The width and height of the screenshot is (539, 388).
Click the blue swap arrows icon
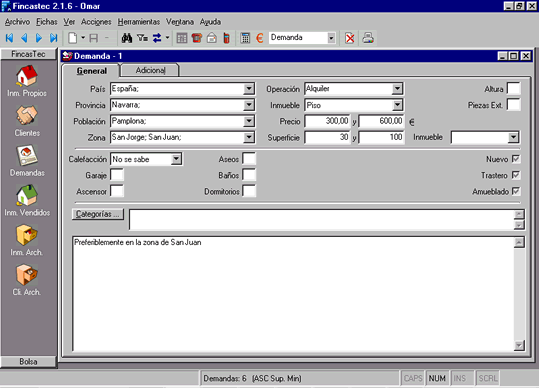tap(157, 38)
